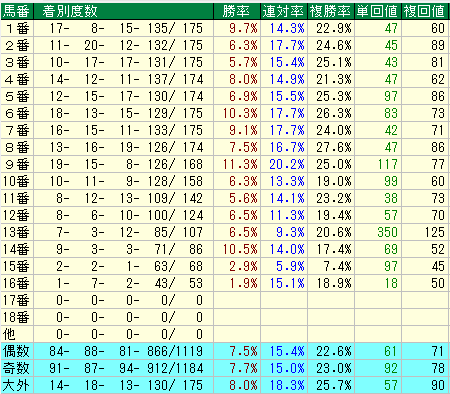Select the 4番 row label
Image resolution: width=450 pixels, height=394 pixels.
[17, 80]
